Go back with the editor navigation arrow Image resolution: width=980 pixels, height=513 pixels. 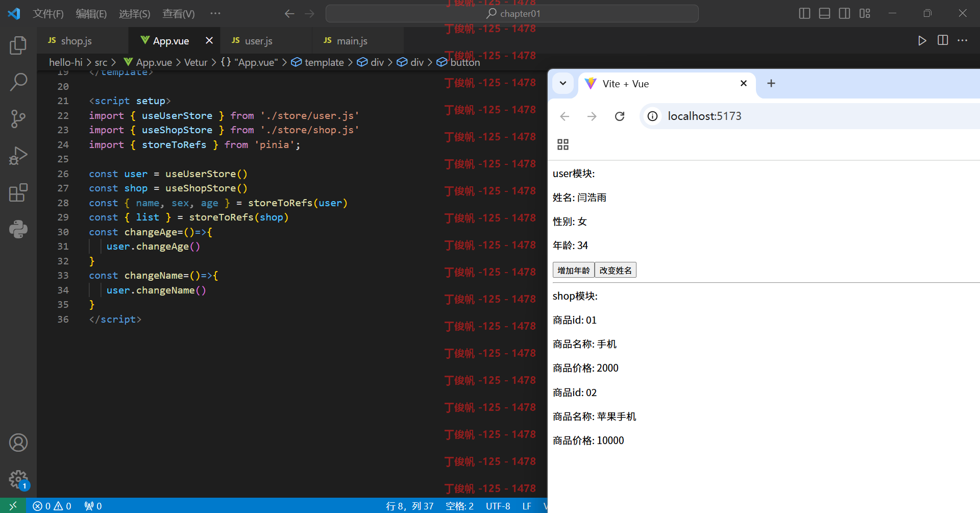pos(289,14)
